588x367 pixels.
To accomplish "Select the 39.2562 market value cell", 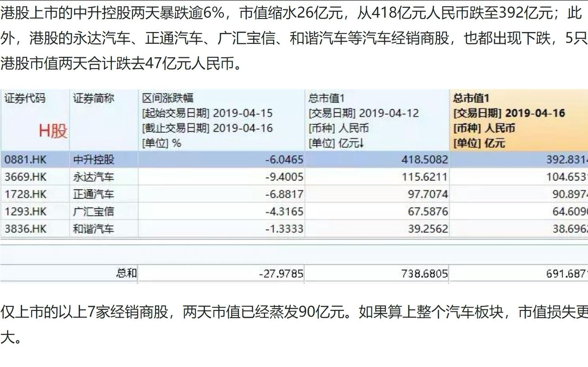I will 377,228.
